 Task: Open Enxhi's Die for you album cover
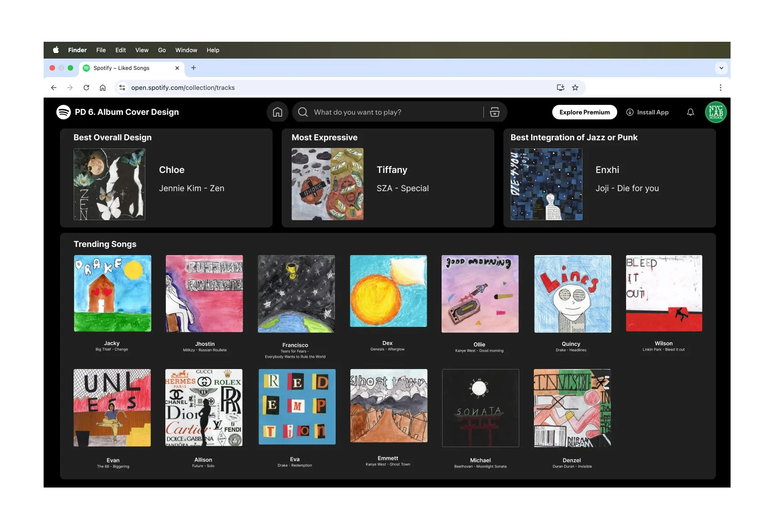(547, 184)
